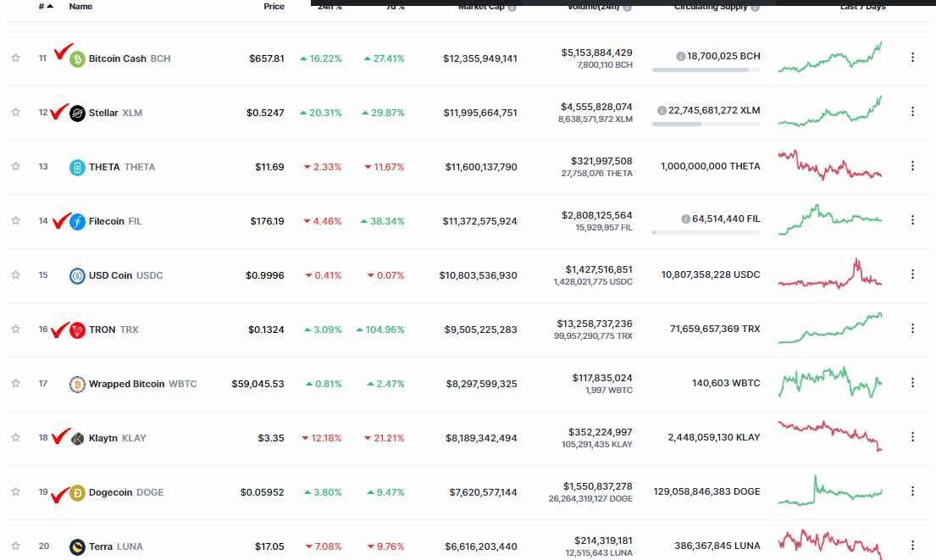Add THETA to watchlist via star
Viewport: 936px width, 560px height.
click(x=16, y=166)
